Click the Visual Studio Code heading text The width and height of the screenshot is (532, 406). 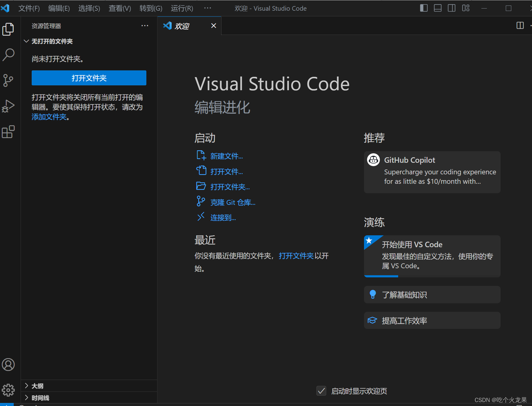click(272, 84)
